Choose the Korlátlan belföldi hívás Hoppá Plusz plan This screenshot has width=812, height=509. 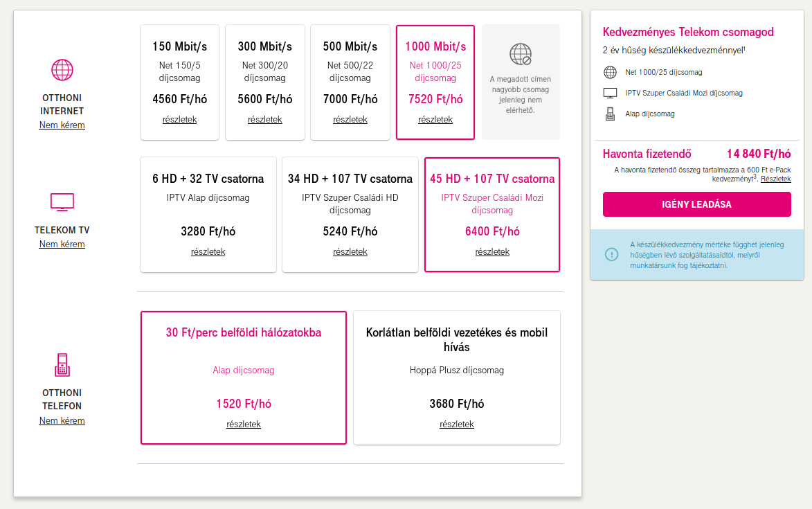(x=457, y=377)
